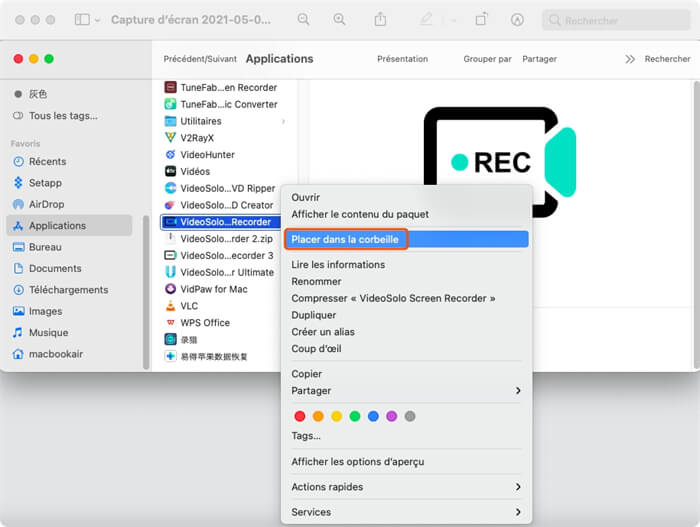Choose Créer un alias
Screen dimensions: 700x527
406,332
